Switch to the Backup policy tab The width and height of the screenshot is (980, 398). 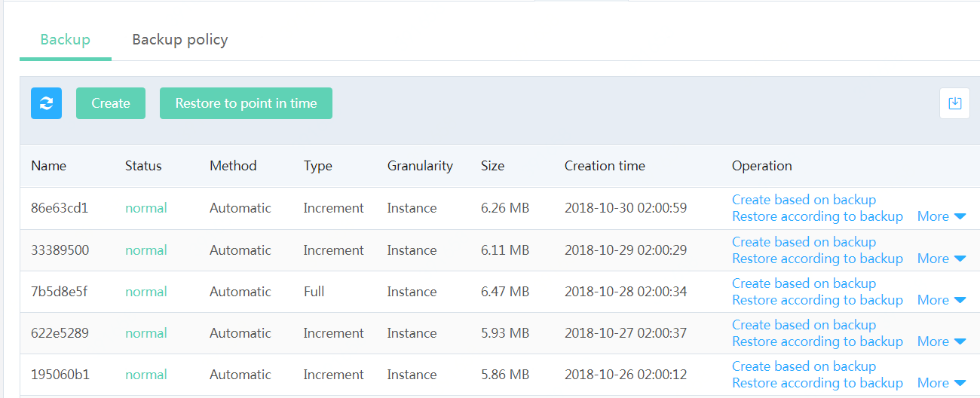(x=180, y=39)
